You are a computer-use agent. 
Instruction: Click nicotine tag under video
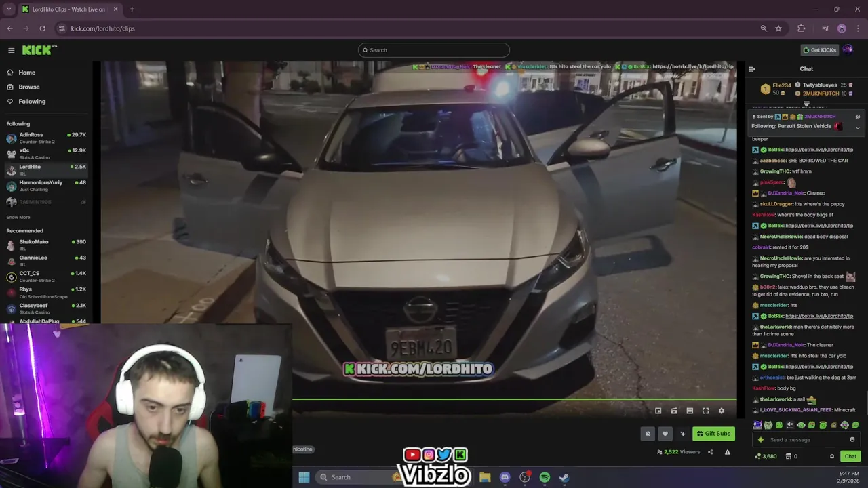pos(302,449)
